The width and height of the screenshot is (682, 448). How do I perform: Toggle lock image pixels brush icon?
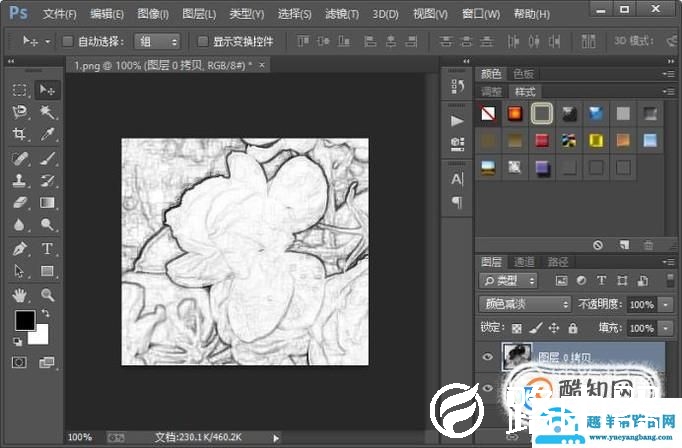click(535, 328)
